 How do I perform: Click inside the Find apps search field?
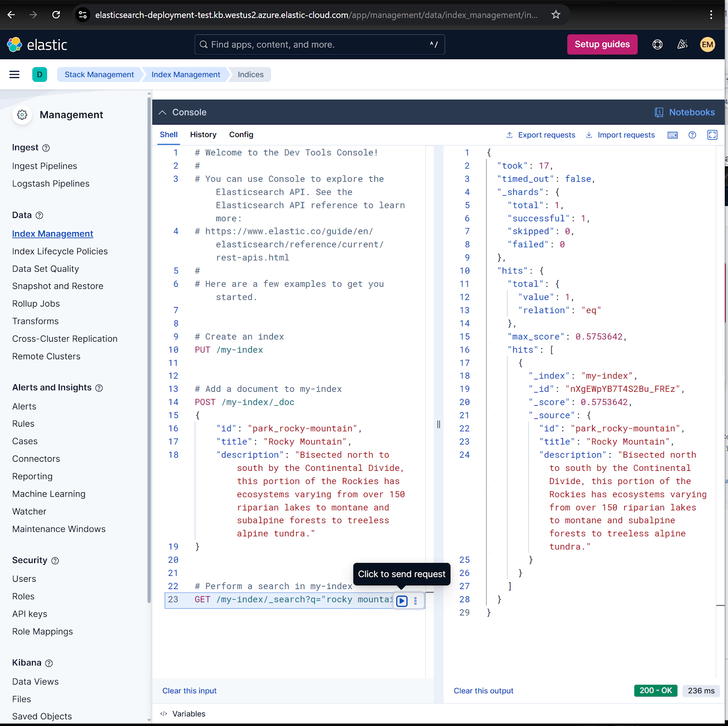point(318,44)
